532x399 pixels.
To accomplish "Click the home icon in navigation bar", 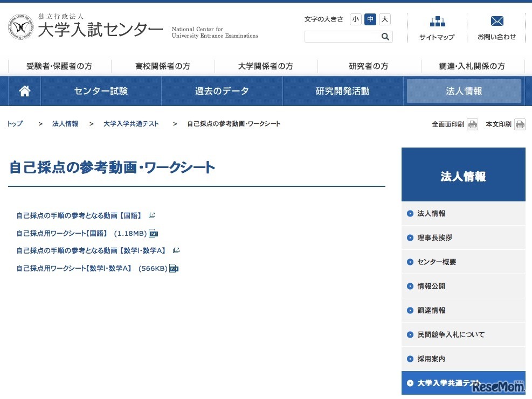I will [24, 90].
